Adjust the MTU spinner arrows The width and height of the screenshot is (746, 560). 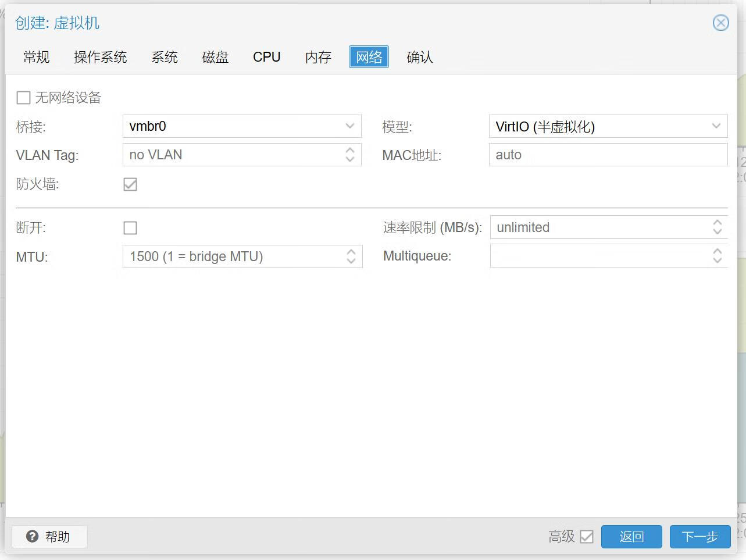pos(351,256)
